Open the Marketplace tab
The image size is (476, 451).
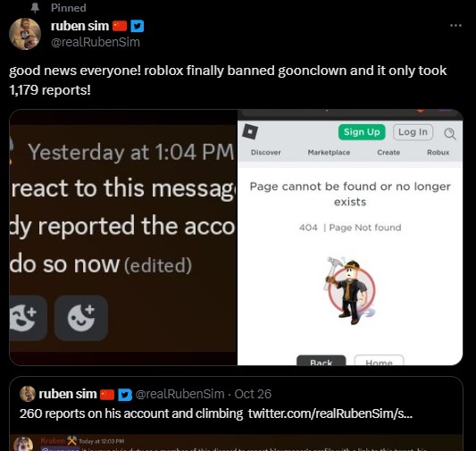pos(329,153)
